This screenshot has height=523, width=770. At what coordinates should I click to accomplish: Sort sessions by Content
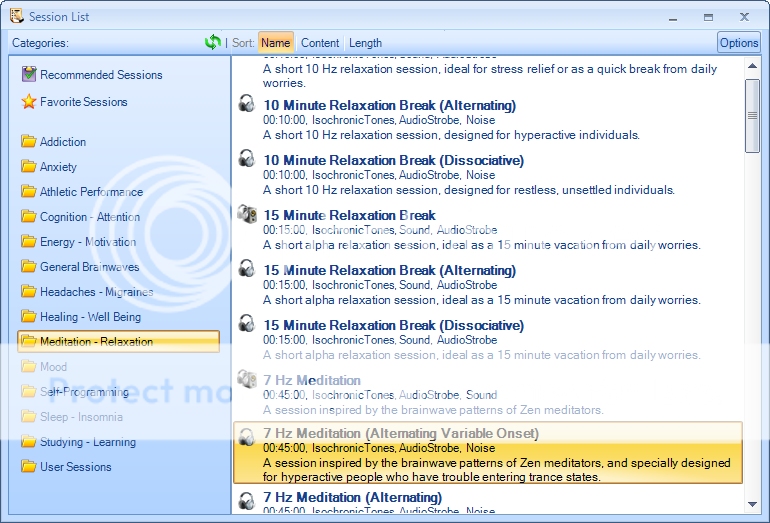[x=320, y=43]
